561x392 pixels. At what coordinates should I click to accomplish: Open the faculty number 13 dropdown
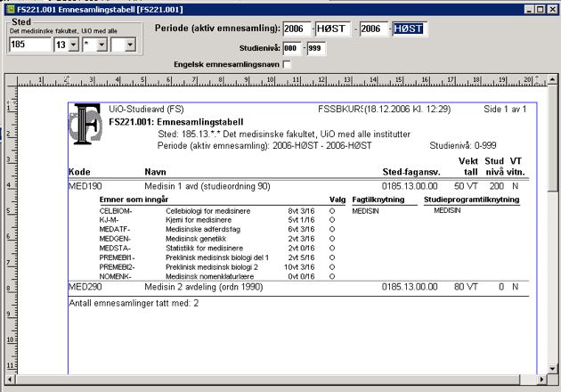tap(74, 45)
